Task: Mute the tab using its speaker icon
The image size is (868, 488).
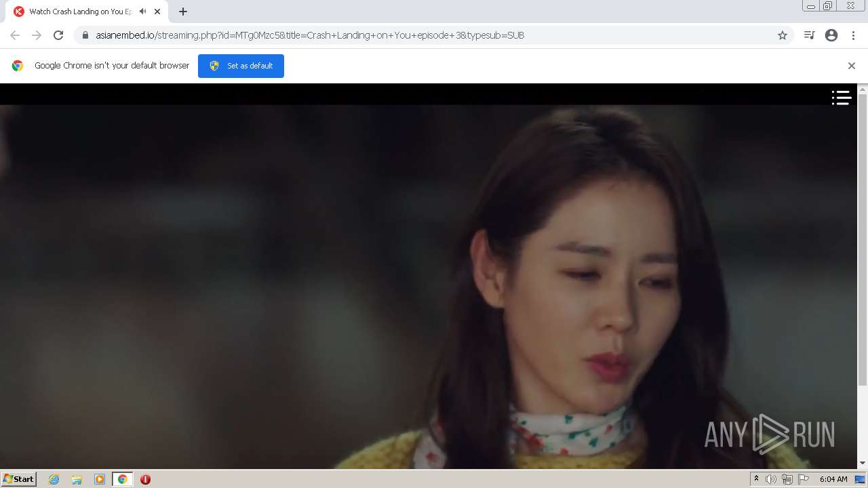Action: click(x=142, y=12)
